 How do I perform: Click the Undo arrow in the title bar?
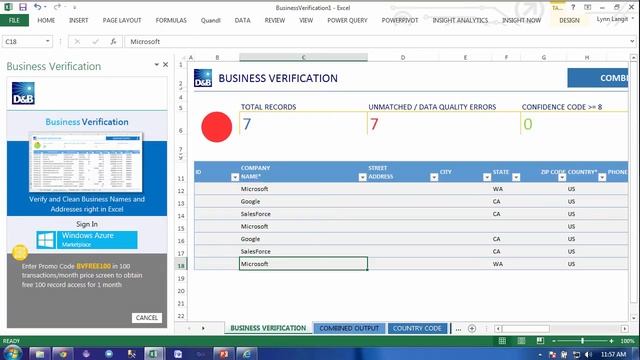(x=38, y=7)
